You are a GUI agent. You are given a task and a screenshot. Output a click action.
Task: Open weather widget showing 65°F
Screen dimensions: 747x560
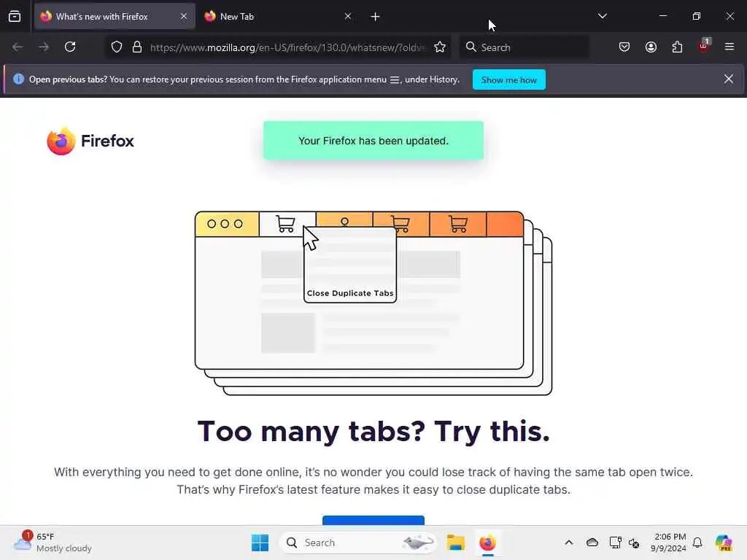pos(53,542)
